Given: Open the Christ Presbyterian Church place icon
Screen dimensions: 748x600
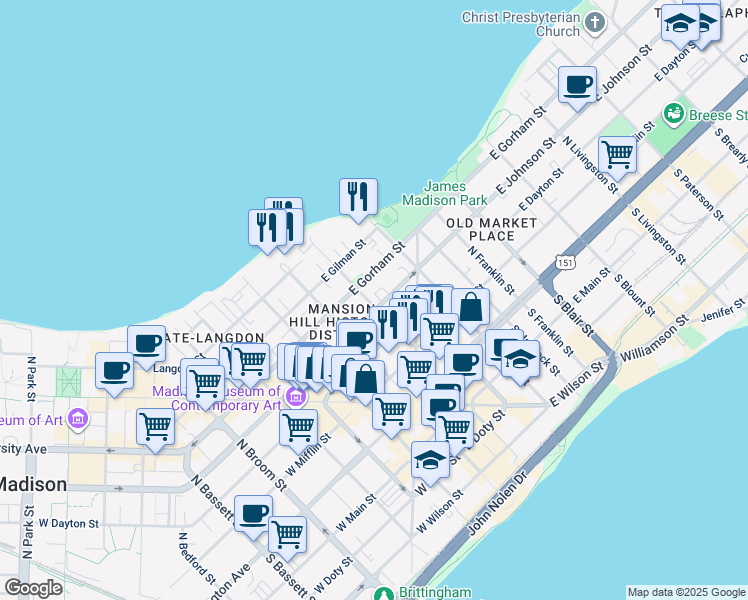Looking at the screenshot, I should (595, 22).
